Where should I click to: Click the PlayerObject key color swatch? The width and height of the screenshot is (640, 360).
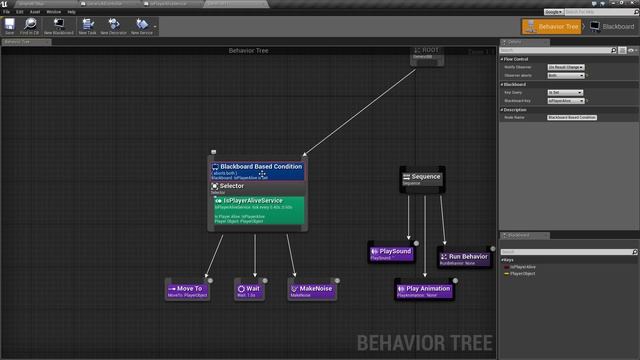click(x=507, y=274)
